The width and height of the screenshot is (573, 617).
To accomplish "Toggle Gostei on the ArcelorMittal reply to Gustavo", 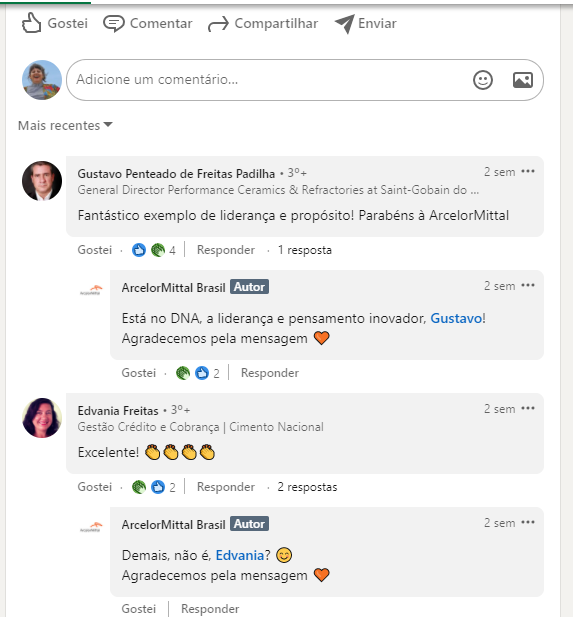I will tap(139, 373).
